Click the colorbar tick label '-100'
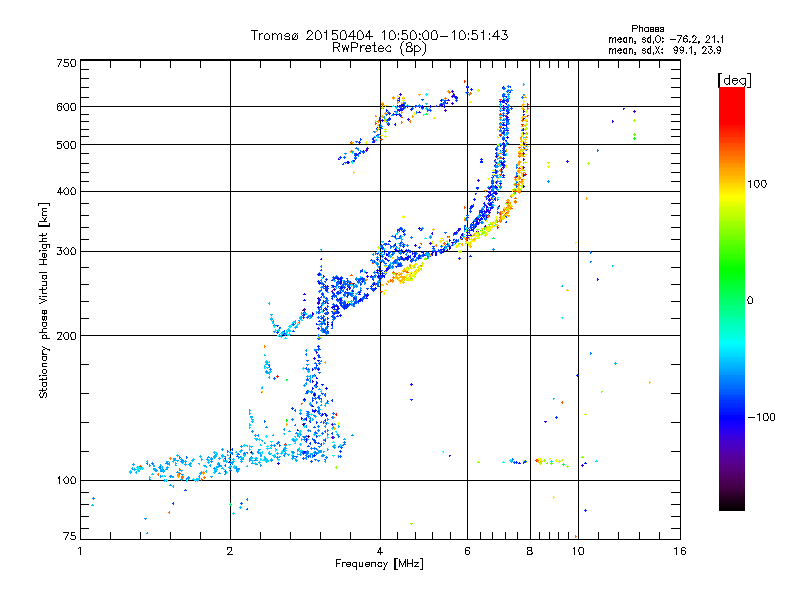 pos(761,417)
